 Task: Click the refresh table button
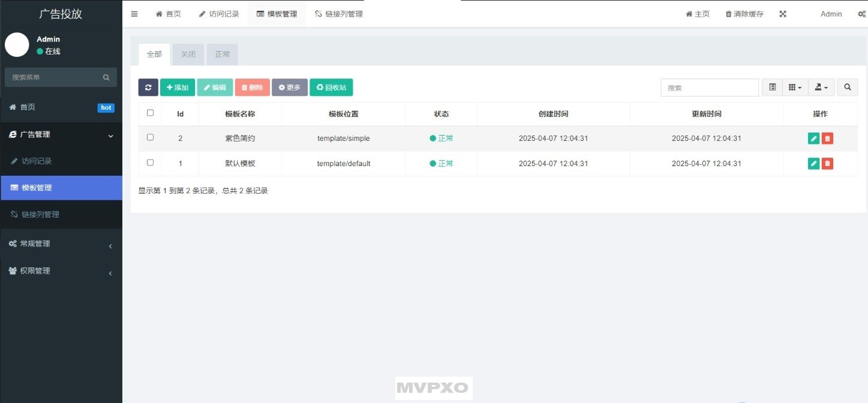(148, 88)
